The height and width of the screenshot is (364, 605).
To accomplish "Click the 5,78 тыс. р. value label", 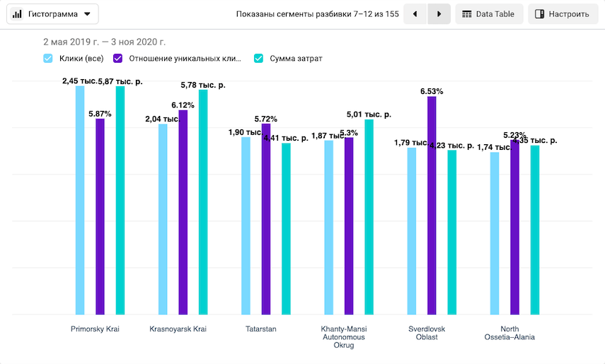I will 203,85.
